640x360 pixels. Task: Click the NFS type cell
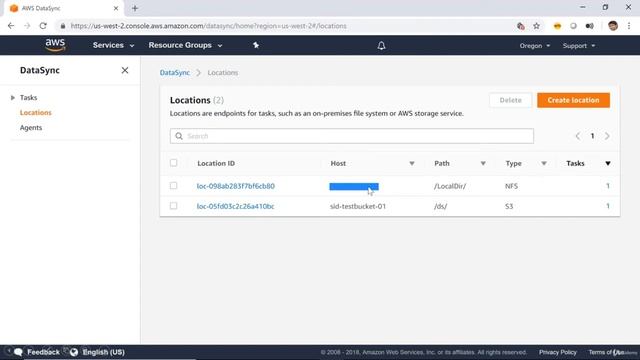pyautogui.click(x=511, y=186)
